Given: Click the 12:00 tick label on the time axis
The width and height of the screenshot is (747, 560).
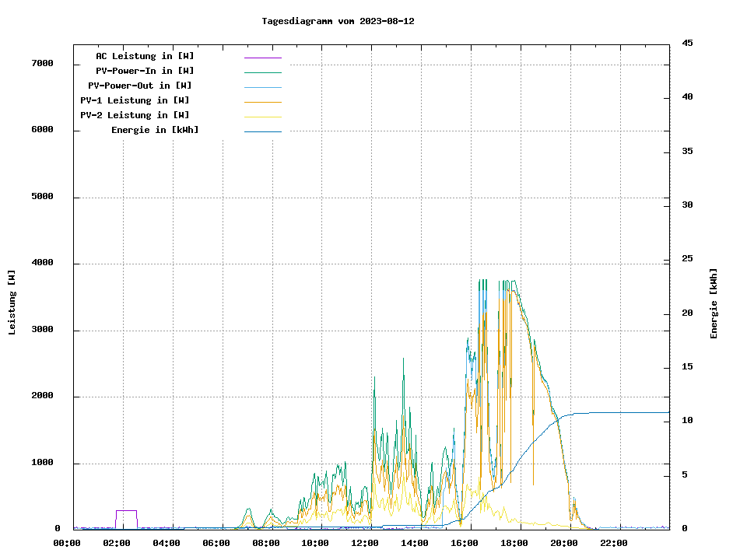Looking at the screenshot, I should 365,543.
